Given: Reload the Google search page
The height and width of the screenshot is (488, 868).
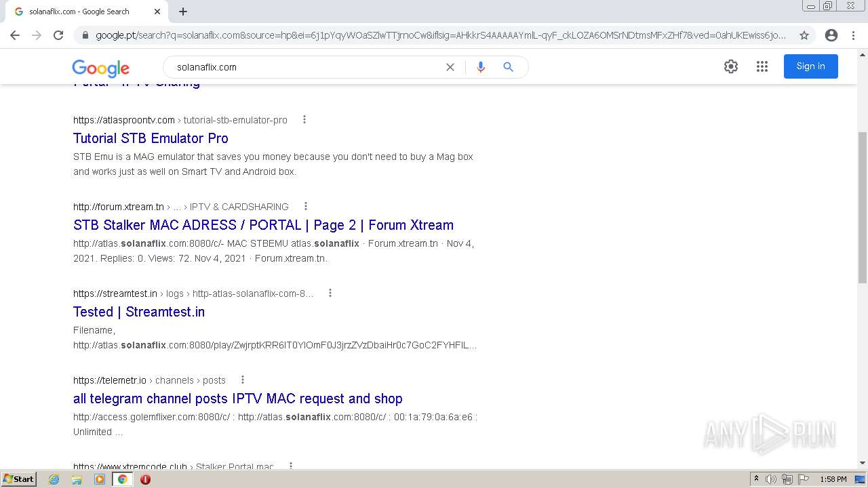Looking at the screenshot, I should point(58,35).
